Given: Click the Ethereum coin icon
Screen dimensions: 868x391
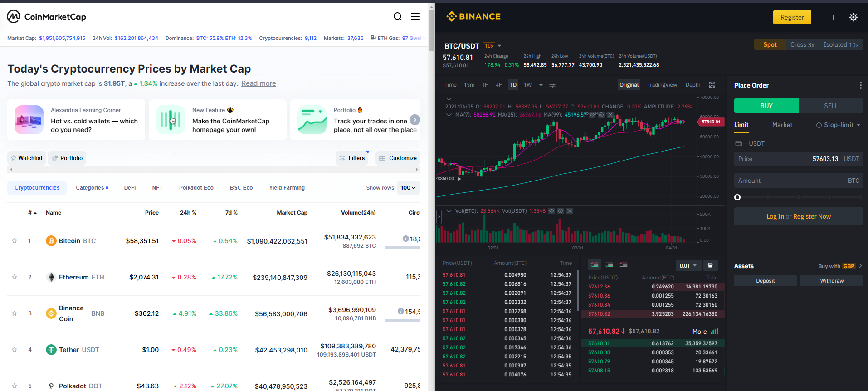Looking at the screenshot, I should (x=51, y=277).
